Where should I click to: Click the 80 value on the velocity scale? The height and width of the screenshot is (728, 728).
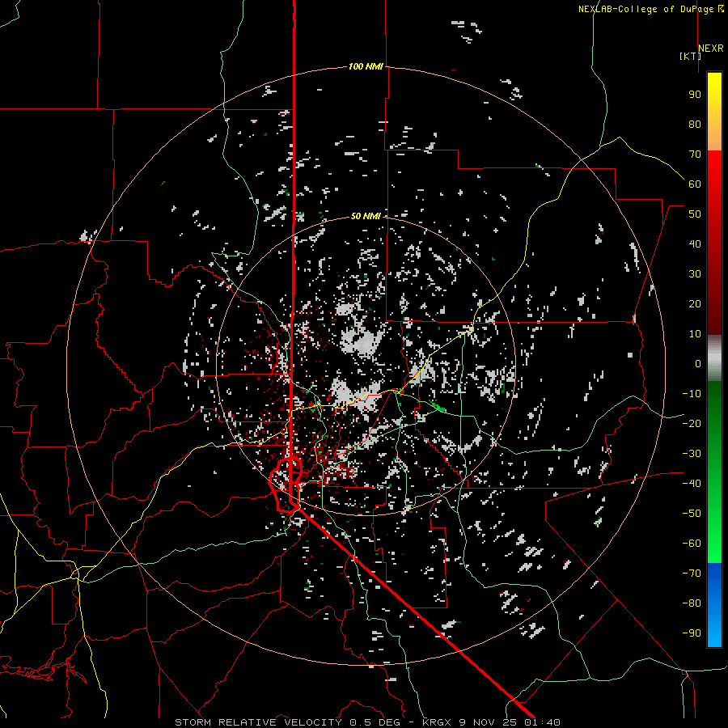(695, 125)
